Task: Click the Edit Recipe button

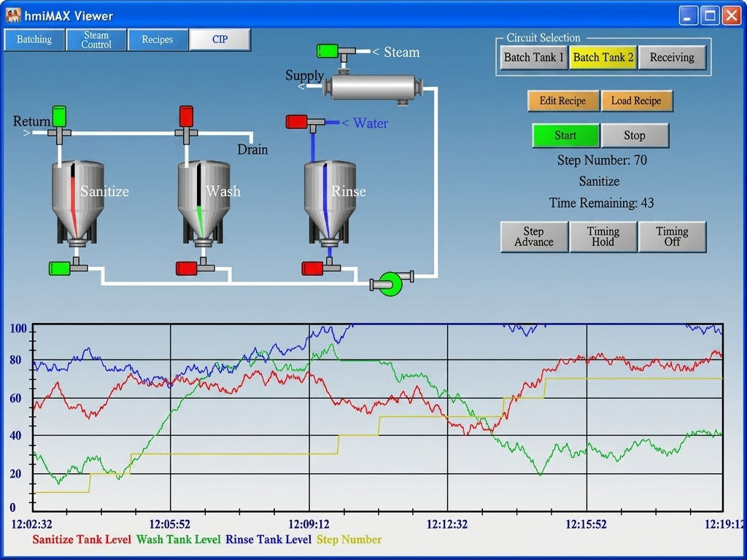Action: [562, 101]
